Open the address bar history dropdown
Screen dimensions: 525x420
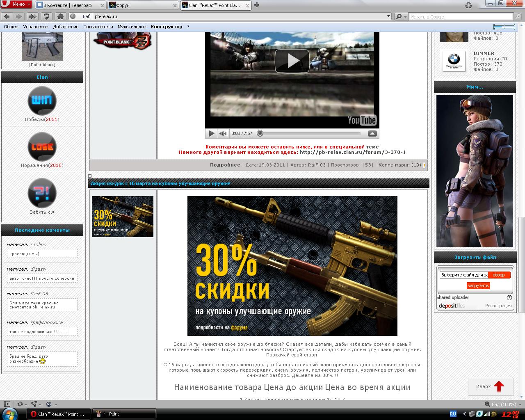tap(389, 16)
